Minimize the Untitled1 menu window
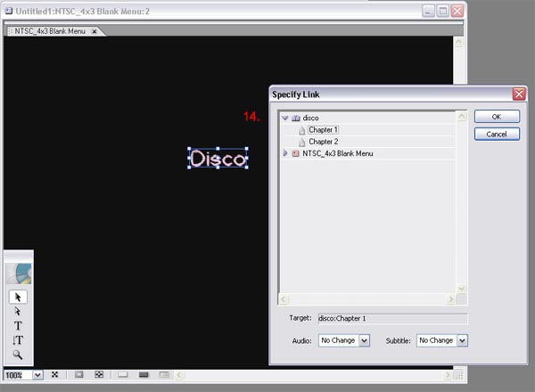Viewport: 535px width, 392px height. click(428, 12)
